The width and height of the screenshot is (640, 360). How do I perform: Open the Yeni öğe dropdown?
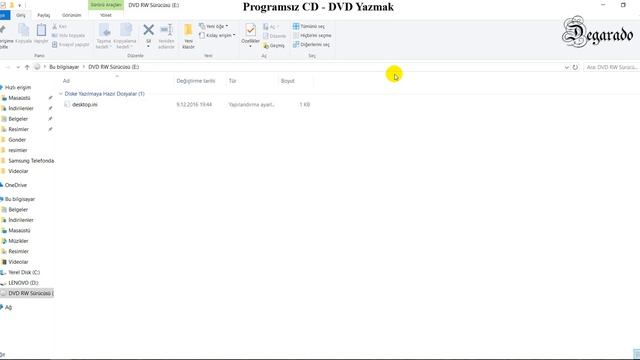point(213,26)
